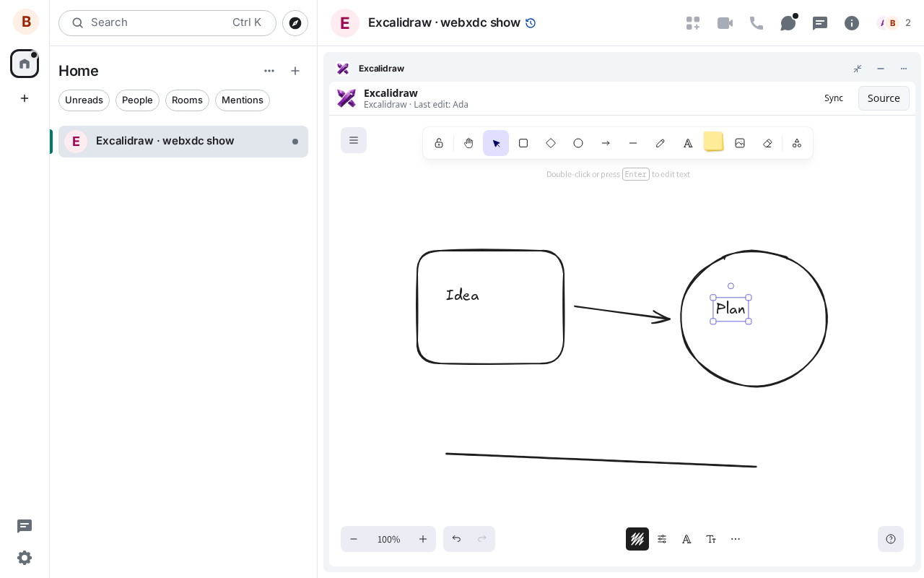This screenshot has width=924, height=578.
Task: Filter by Rooms
Action: click(x=187, y=100)
